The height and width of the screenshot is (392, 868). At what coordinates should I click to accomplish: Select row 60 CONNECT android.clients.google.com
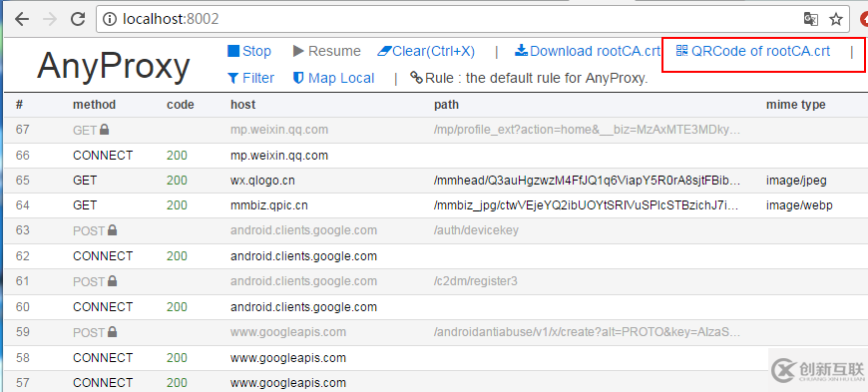click(436, 307)
